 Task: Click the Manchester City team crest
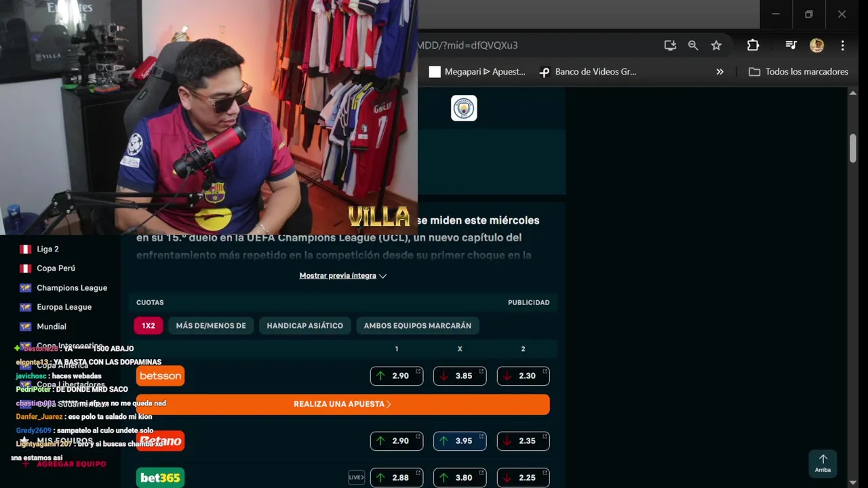464,108
